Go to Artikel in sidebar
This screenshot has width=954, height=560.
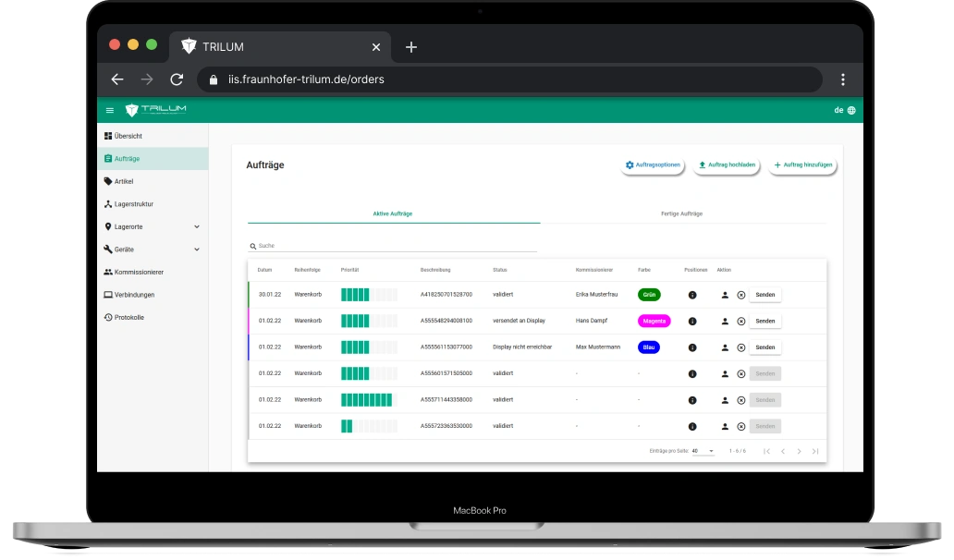tap(123, 181)
